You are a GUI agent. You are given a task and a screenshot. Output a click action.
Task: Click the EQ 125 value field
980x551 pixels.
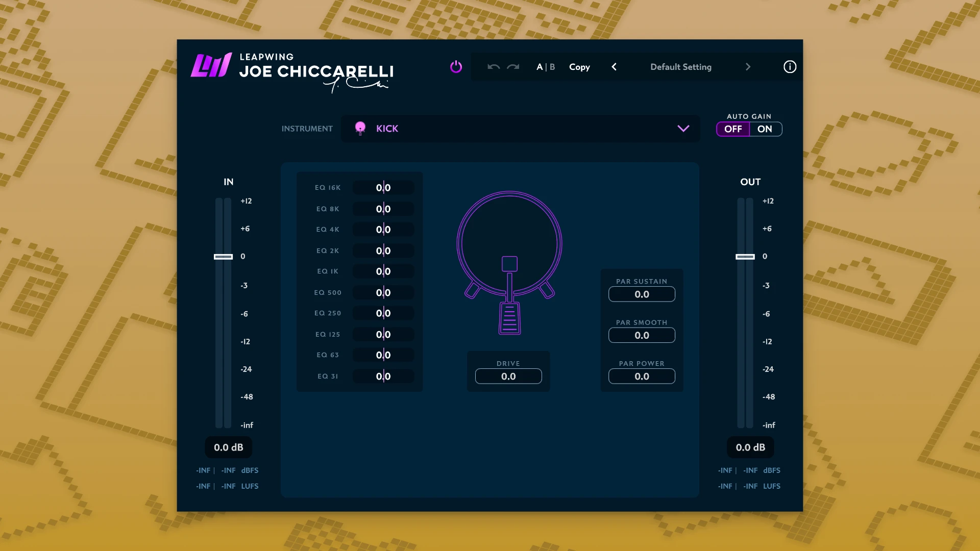coord(383,334)
